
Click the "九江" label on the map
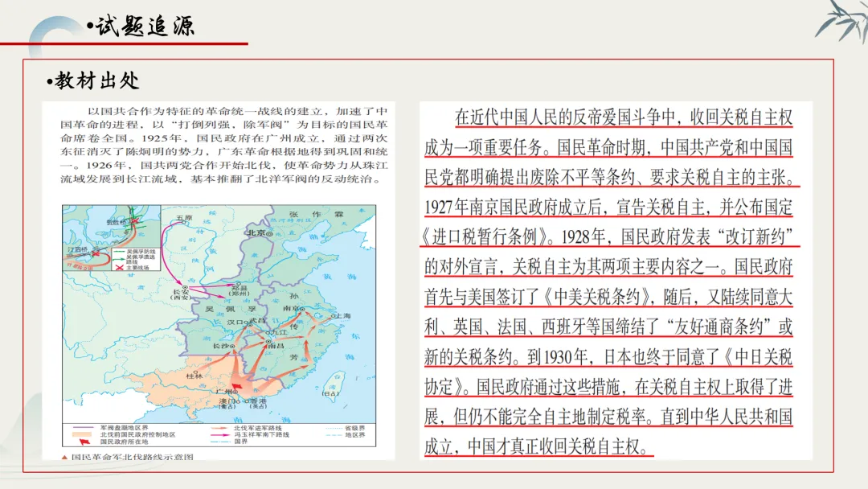[x=278, y=332]
